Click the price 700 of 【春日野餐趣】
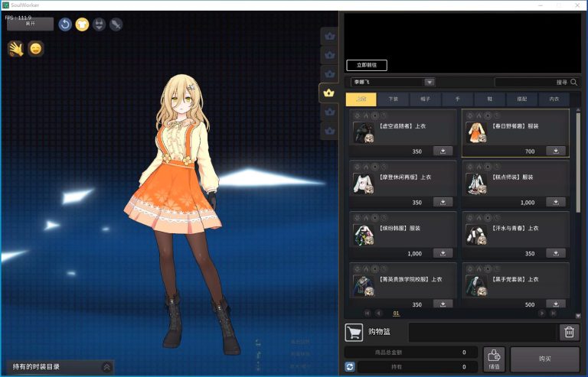 coord(530,151)
